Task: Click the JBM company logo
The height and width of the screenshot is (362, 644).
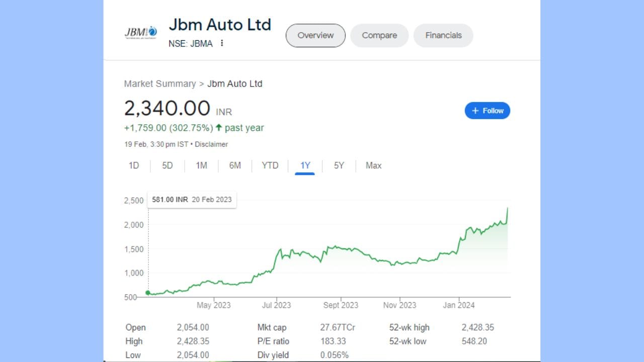Action: 140,33
